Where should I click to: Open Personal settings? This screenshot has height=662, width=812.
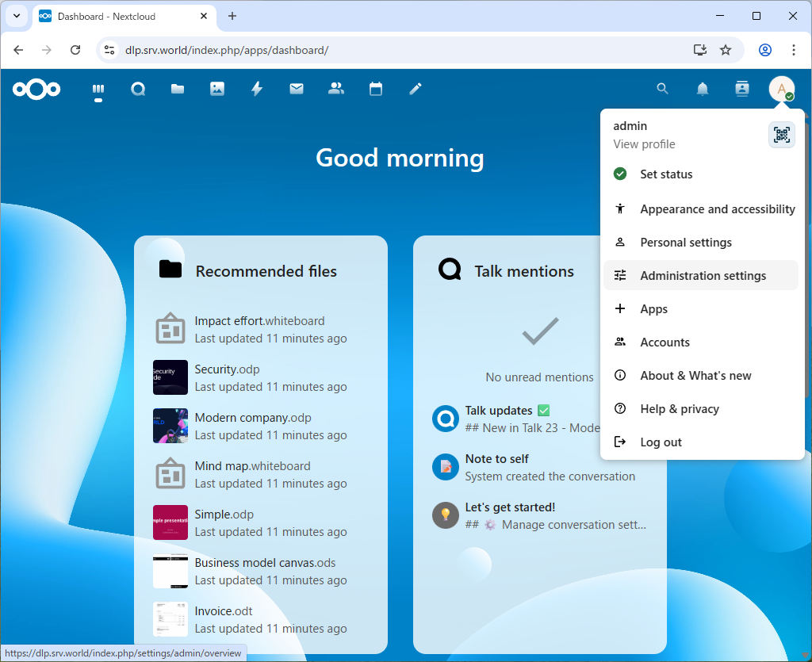click(x=701, y=243)
